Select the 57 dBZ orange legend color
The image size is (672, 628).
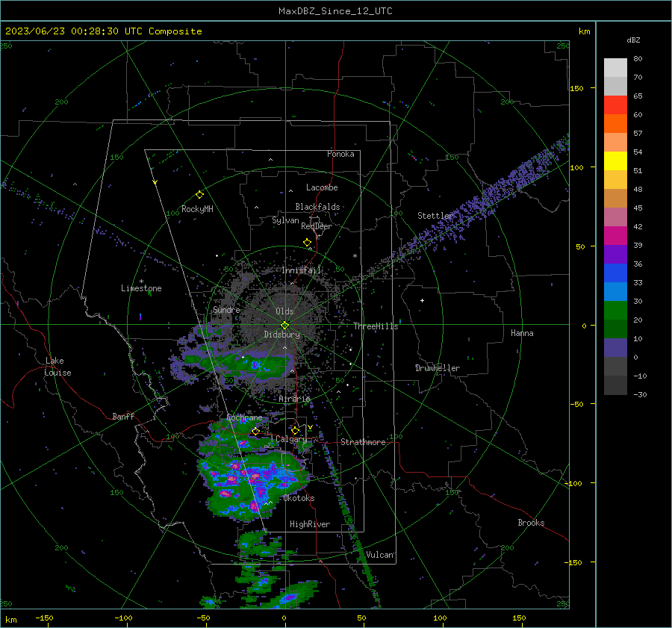click(615, 124)
